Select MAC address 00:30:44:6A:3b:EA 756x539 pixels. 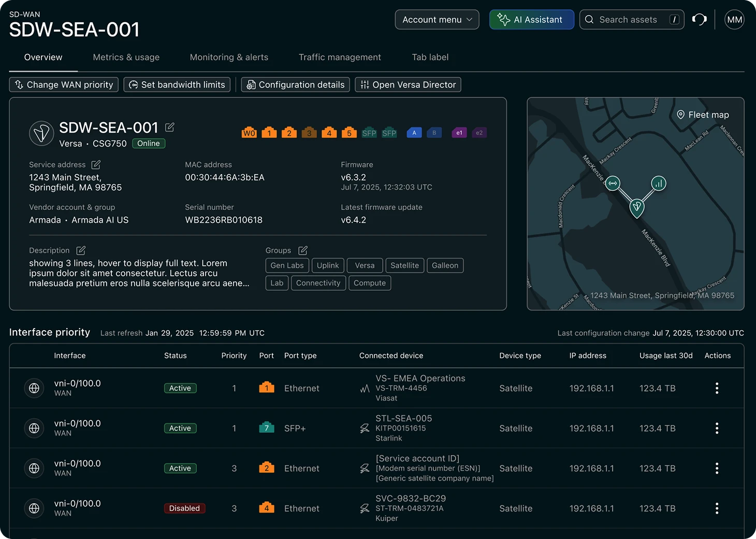pyautogui.click(x=225, y=177)
